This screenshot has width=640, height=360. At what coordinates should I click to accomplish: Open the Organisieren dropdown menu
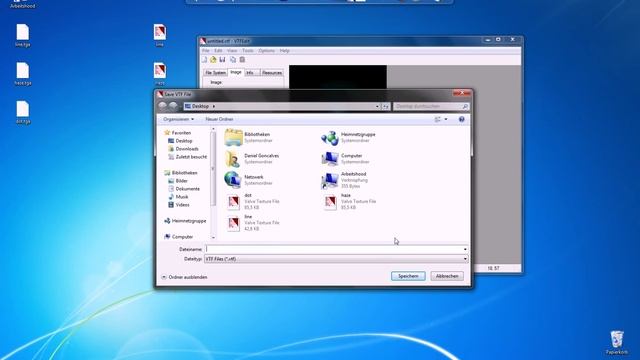pyautogui.click(x=178, y=119)
